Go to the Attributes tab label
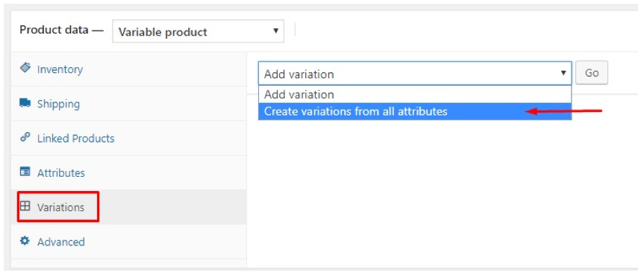Image resolution: width=644 pixels, height=279 pixels. point(60,173)
